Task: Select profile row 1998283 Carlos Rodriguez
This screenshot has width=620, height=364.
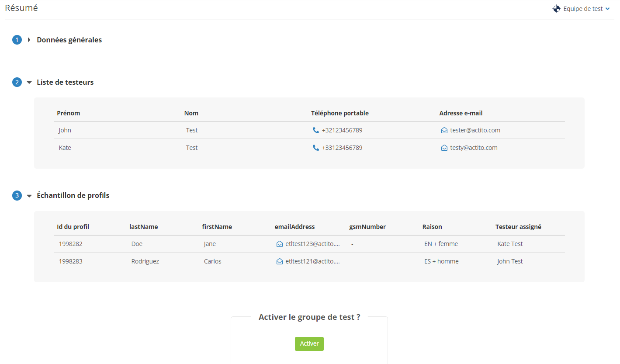Action: coord(309,261)
